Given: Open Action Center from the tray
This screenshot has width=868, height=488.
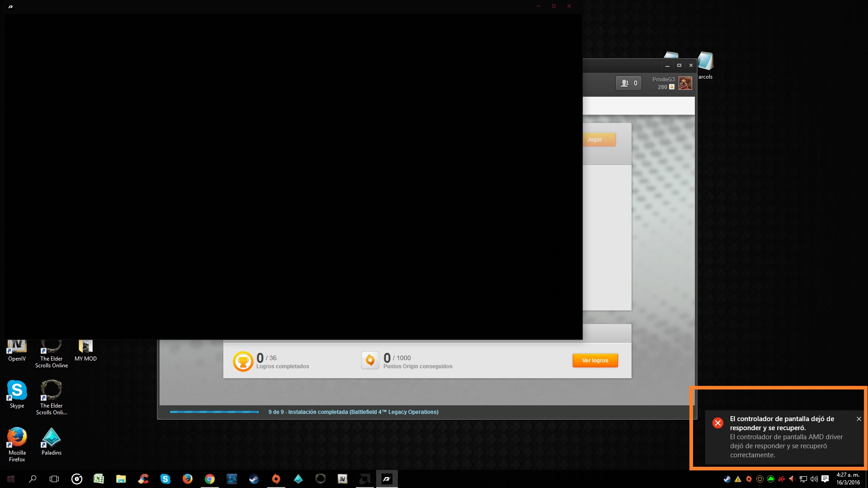Looking at the screenshot, I should click(825, 479).
